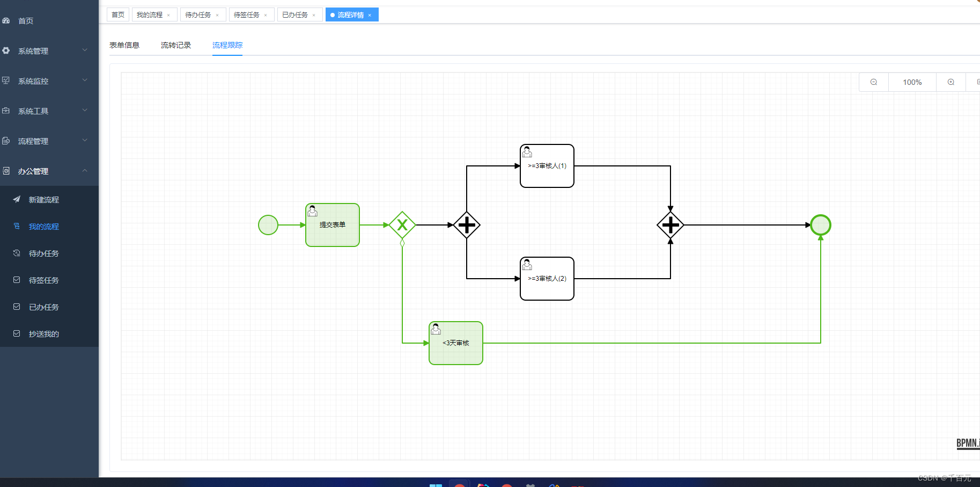This screenshot has width=980, height=487.
Task: Click the 100% zoom level display
Action: click(912, 82)
